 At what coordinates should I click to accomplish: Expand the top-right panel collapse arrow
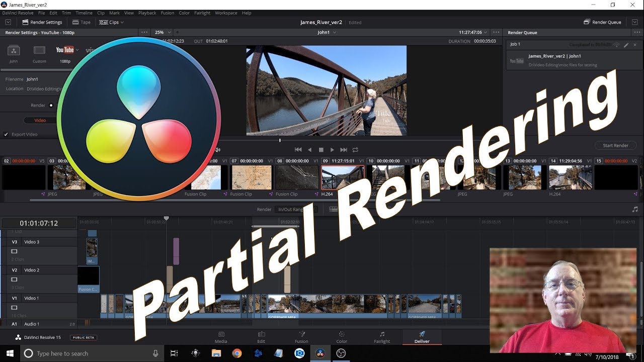click(x=635, y=22)
